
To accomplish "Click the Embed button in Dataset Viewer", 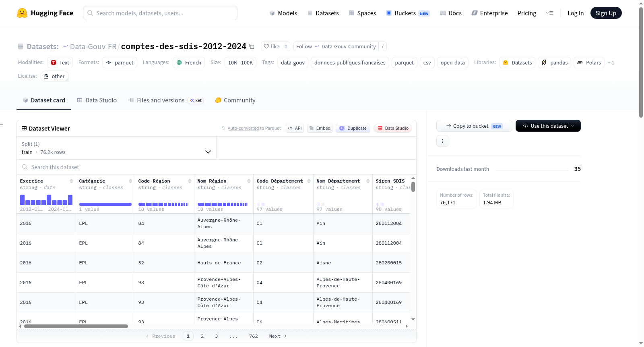I will [x=320, y=128].
